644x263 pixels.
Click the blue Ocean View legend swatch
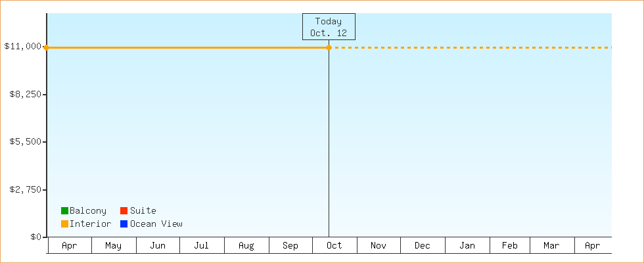pos(123,224)
